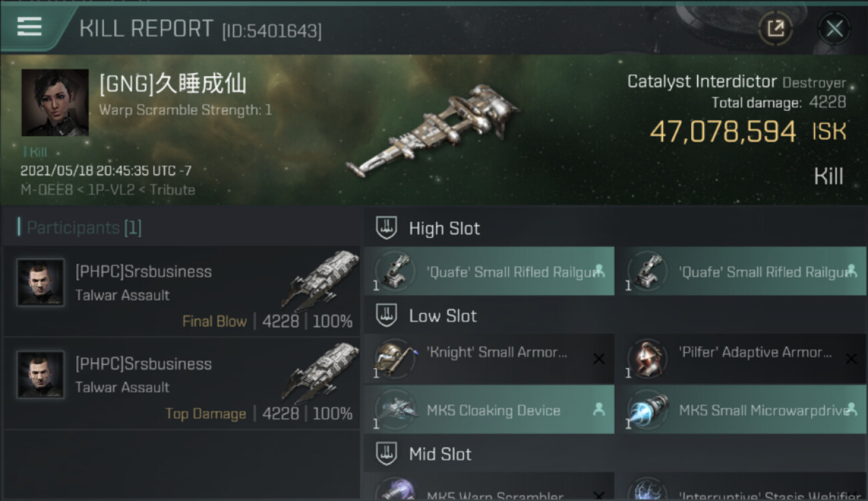The height and width of the screenshot is (501, 868).
Task: Click the Mid Slot section header
Action: coord(615,454)
